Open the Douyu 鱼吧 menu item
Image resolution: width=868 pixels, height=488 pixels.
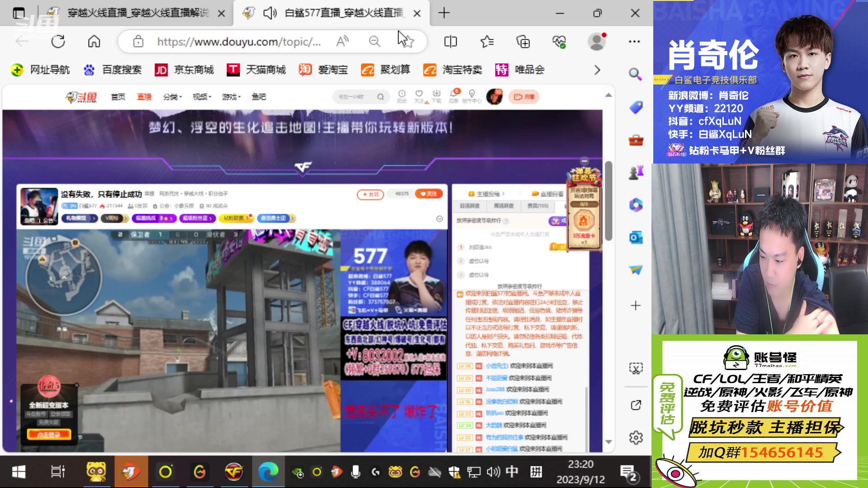(x=259, y=97)
